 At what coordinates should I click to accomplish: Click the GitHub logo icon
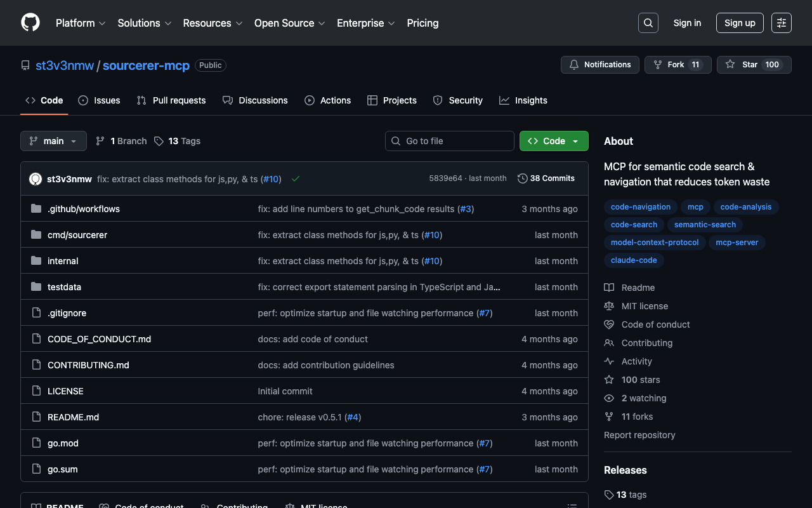pyautogui.click(x=30, y=23)
